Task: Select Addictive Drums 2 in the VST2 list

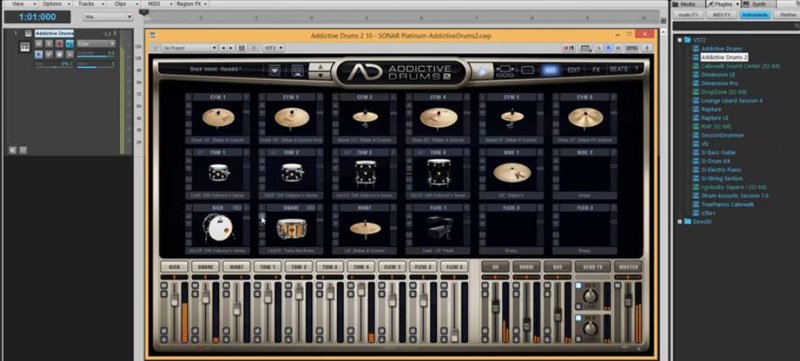Action: (724, 57)
